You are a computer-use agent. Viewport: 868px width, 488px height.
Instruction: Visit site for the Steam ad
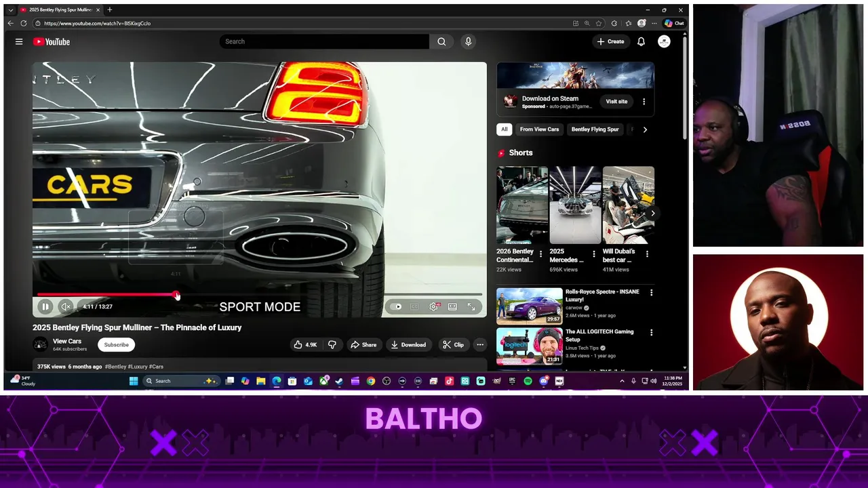pos(616,102)
